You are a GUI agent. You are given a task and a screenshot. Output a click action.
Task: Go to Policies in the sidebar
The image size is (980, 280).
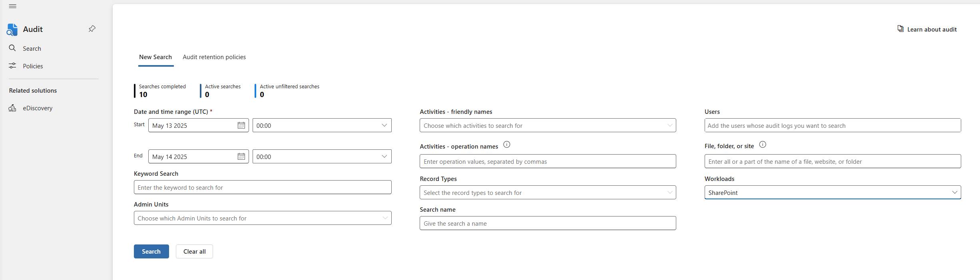(x=33, y=66)
